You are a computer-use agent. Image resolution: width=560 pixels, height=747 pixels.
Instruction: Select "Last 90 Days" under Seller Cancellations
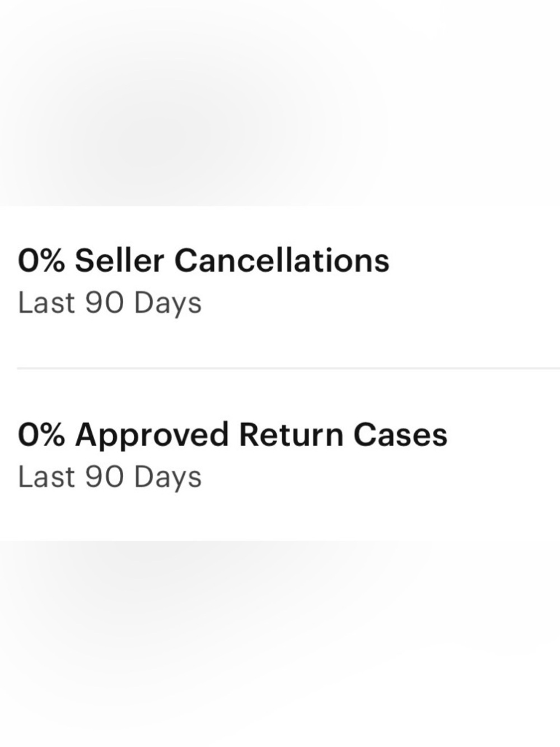click(x=110, y=303)
